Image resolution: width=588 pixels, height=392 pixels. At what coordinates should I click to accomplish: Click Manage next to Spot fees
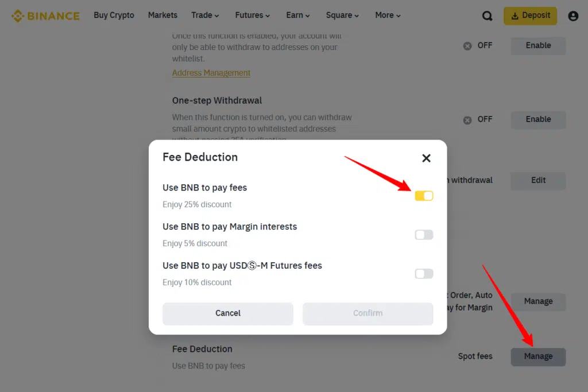537,356
